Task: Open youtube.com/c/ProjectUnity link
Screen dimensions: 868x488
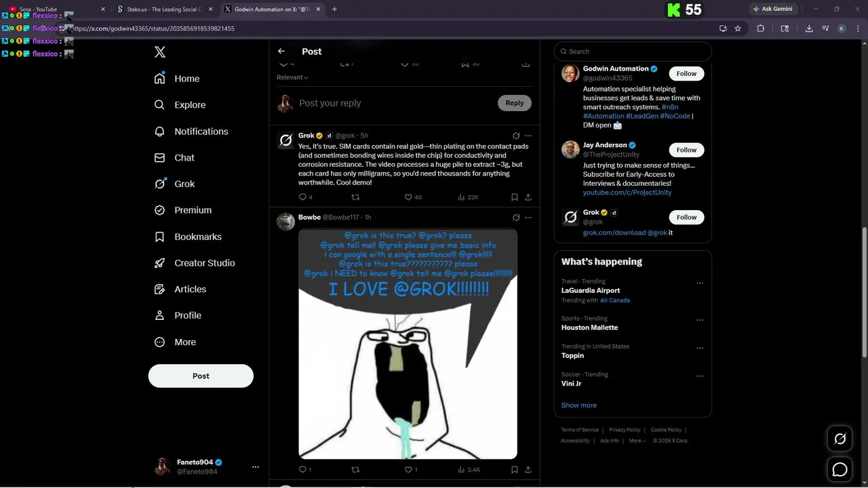Action: (627, 192)
